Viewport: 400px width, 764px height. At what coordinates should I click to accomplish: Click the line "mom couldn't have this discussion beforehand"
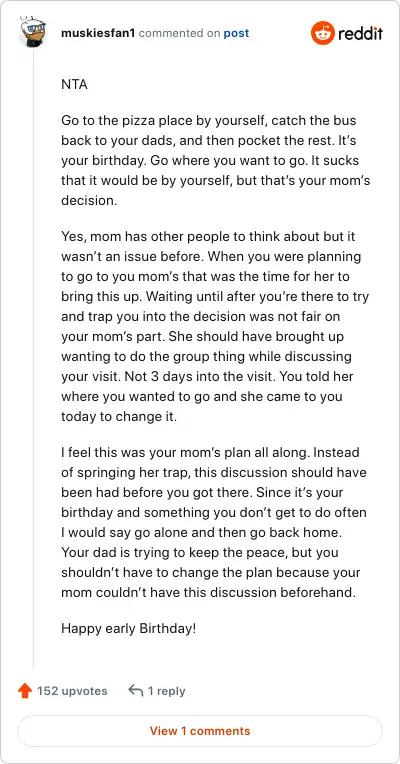click(x=209, y=592)
